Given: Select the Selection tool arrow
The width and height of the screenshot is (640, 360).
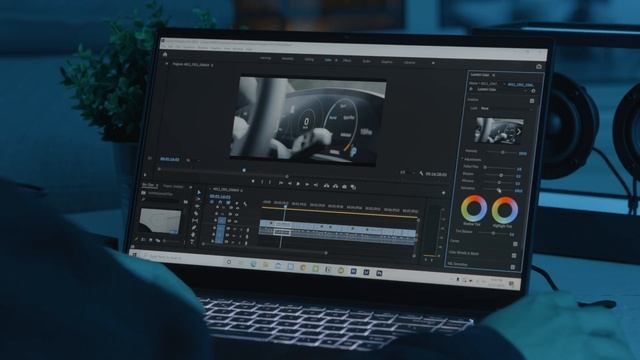Looking at the screenshot, I should 199,192.
